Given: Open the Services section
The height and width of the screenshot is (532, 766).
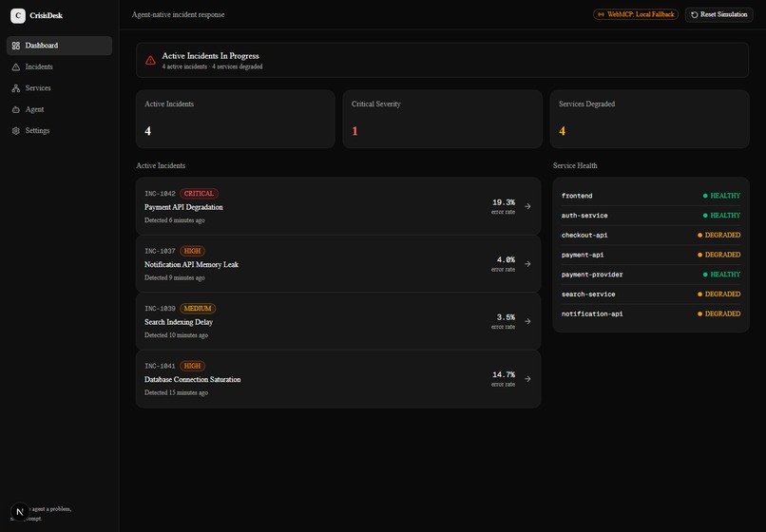Looking at the screenshot, I should pyautogui.click(x=59, y=88).
